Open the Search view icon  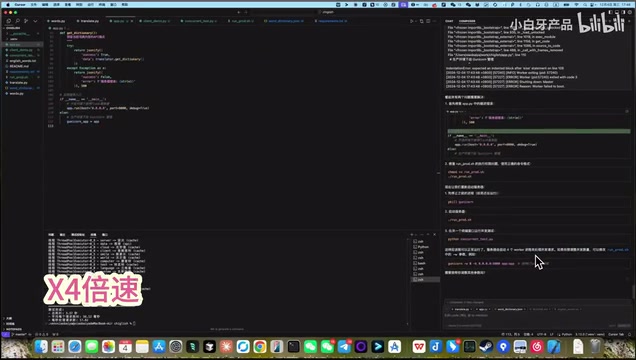[17, 21]
